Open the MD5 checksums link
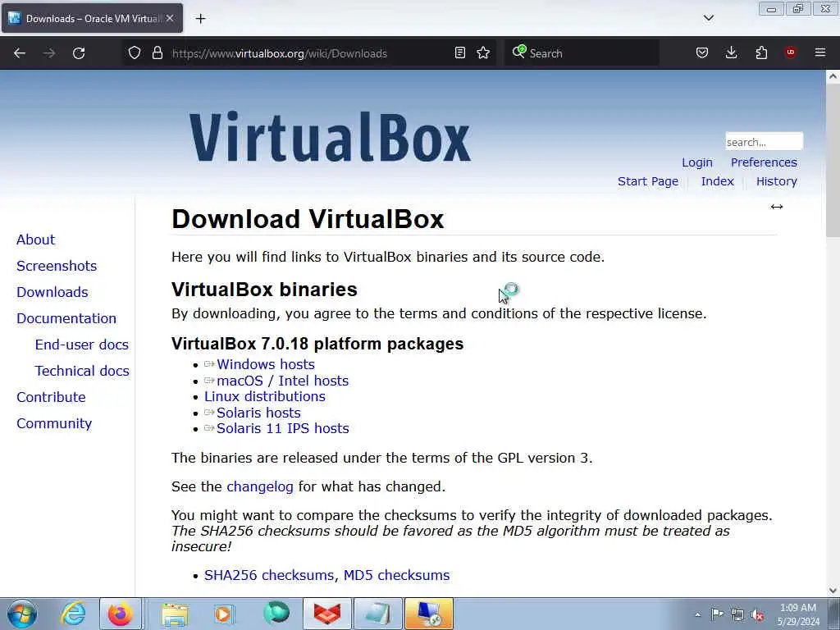Image resolution: width=840 pixels, height=630 pixels. (396, 575)
